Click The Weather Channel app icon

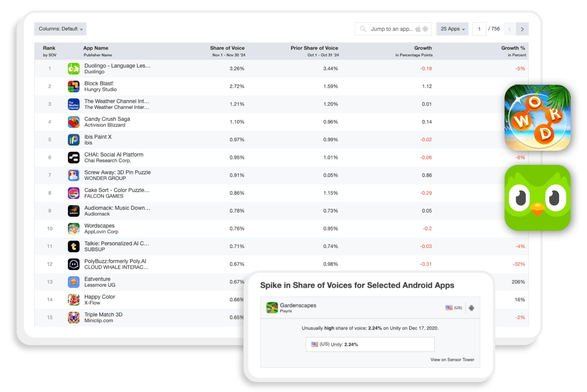pos(73,104)
